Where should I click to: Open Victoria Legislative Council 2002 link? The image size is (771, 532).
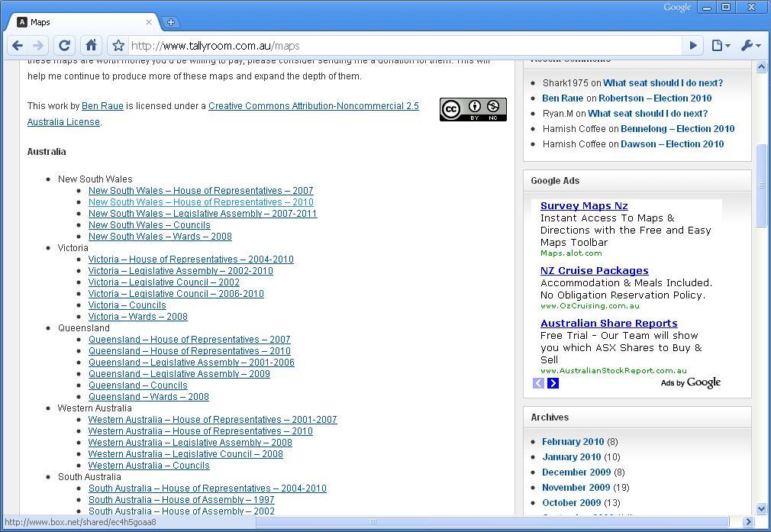point(163,282)
